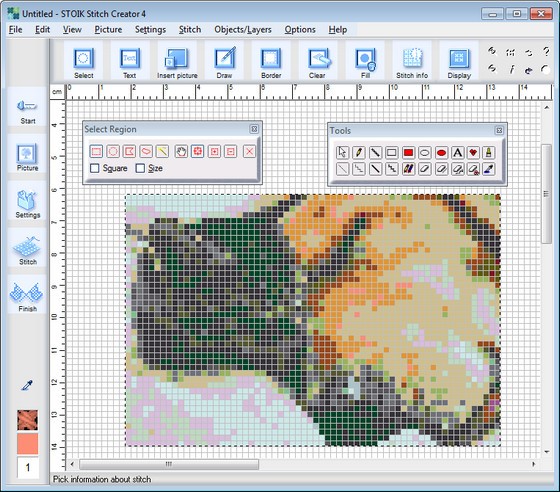
Task: Choose the blue eyedropper in Tools panel
Action: pyautogui.click(x=489, y=169)
